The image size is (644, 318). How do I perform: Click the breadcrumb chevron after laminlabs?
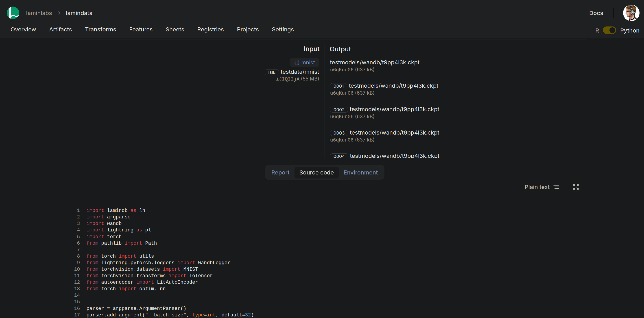point(59,13)
